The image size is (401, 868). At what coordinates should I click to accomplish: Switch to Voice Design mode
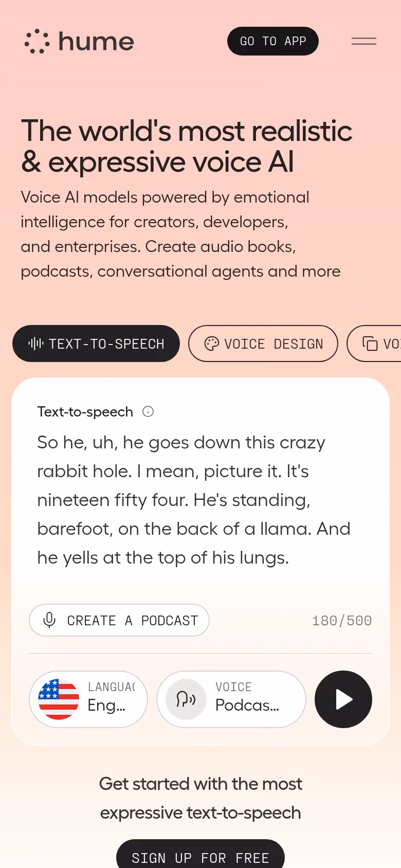coord(263,343)
